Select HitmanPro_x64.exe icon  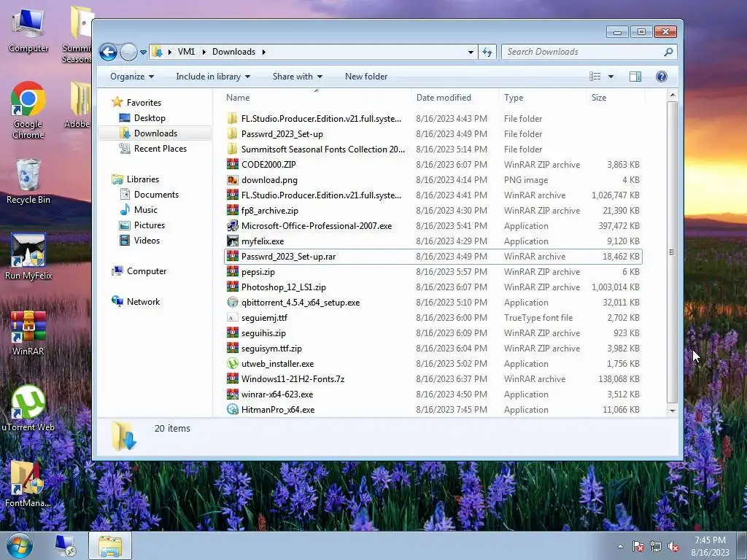click(x=232, y=410)
